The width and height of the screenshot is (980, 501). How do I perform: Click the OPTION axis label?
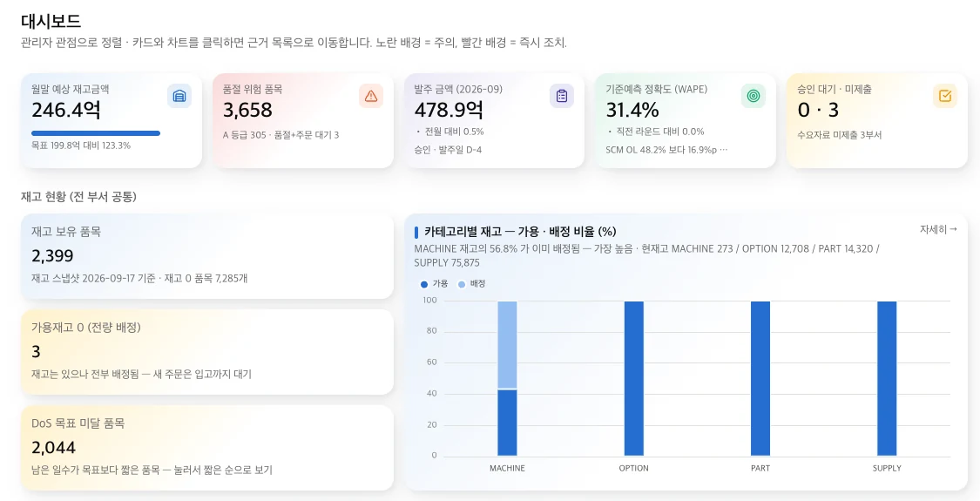[x=634, y=468]
